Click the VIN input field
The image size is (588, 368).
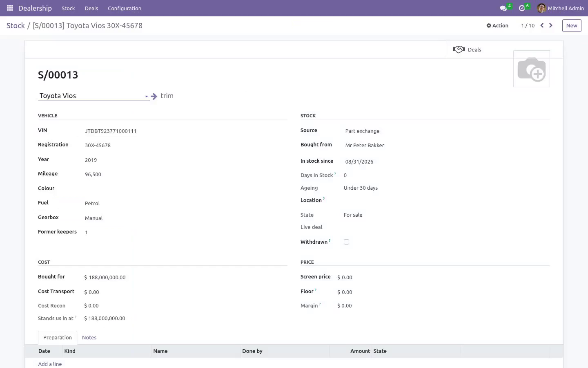point(185,131)
